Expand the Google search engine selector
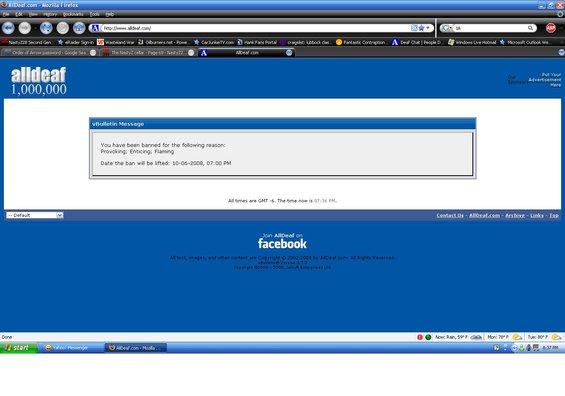The width and height of the screenshot is (565, 396). (x=447, y=28)
